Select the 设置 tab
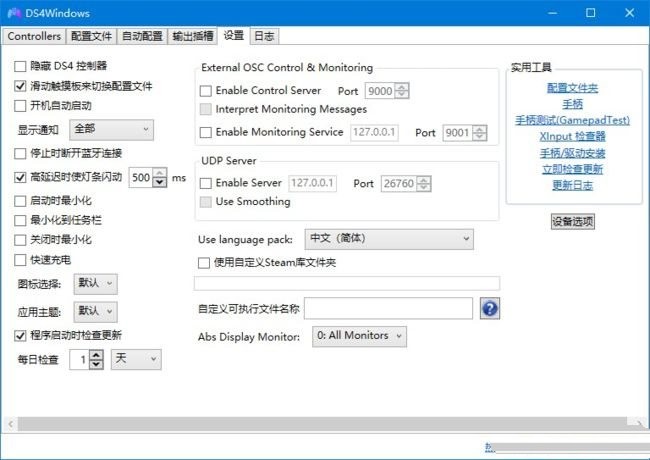The height and width of the screenshot is (460, 650). pos(233,36)
